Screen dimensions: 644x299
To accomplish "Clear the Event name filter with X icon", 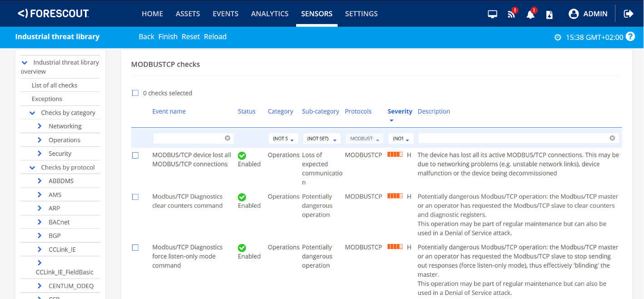I will [228, 138].
